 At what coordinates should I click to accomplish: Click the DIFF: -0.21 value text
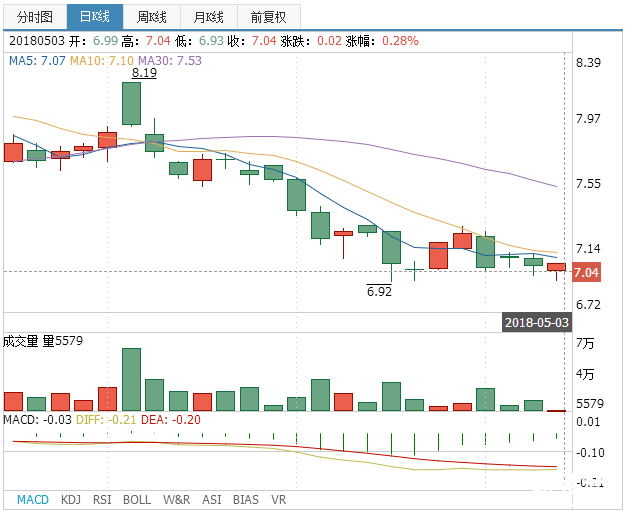pyautogui.click(x=106, y=420)
